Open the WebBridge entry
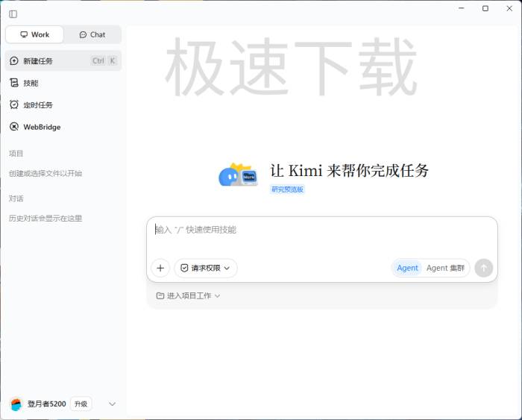This screenshot has height=420, width=522. tap(63, 127)
